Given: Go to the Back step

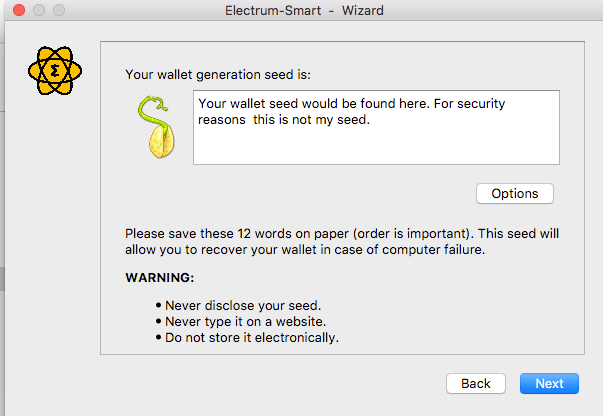Looking at the screenshot, I should pyautogui.click(x=476, y=383).
